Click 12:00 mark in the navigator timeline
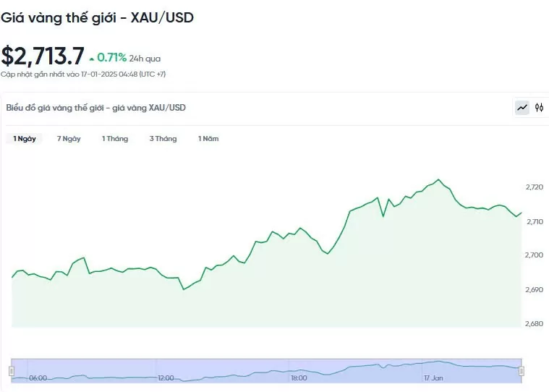 [x=166, y=378]
